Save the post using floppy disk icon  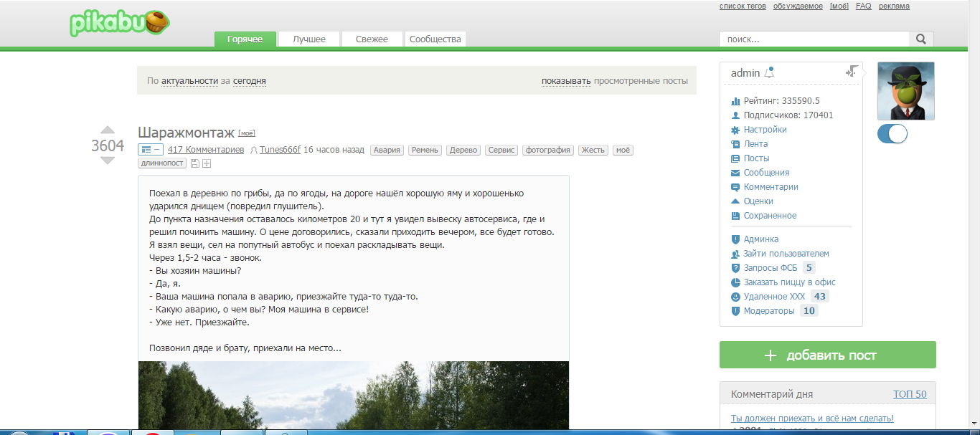194,164
